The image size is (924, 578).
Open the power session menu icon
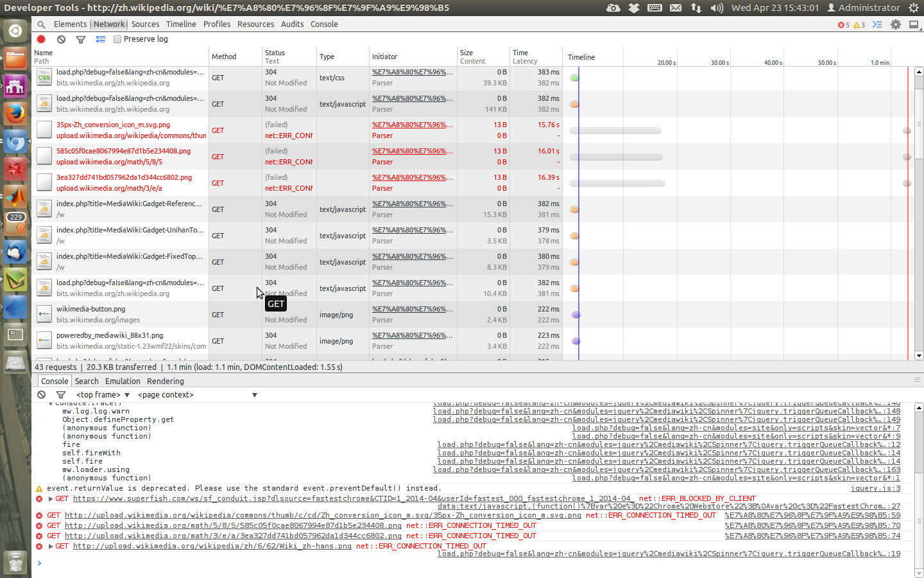point(914,8)
